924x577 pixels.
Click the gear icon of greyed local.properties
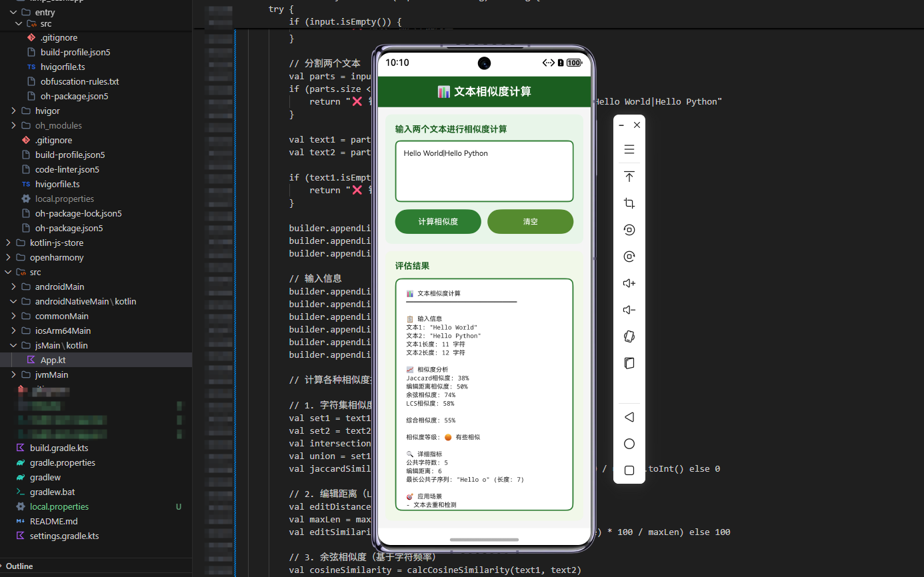point(26,199)
